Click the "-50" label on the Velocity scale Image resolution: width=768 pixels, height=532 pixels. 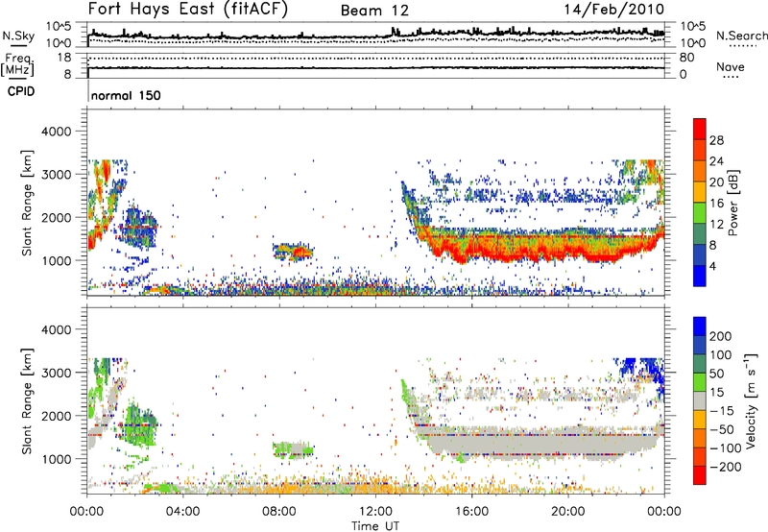click(x=721, y=429)
